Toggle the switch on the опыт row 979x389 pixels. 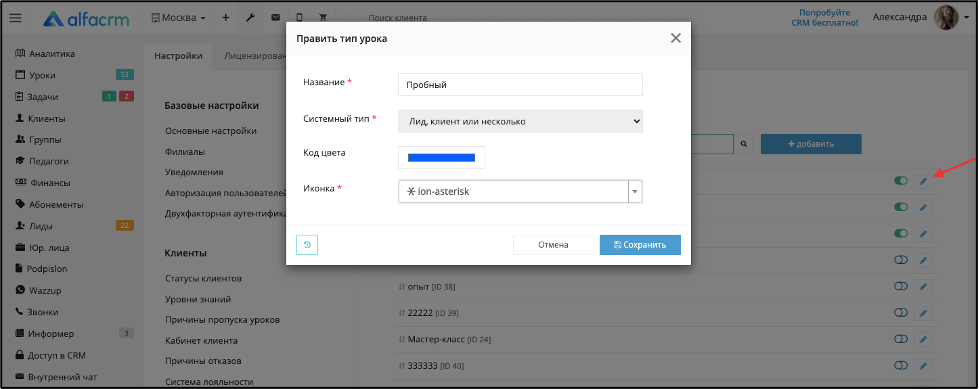pos(901,286)
